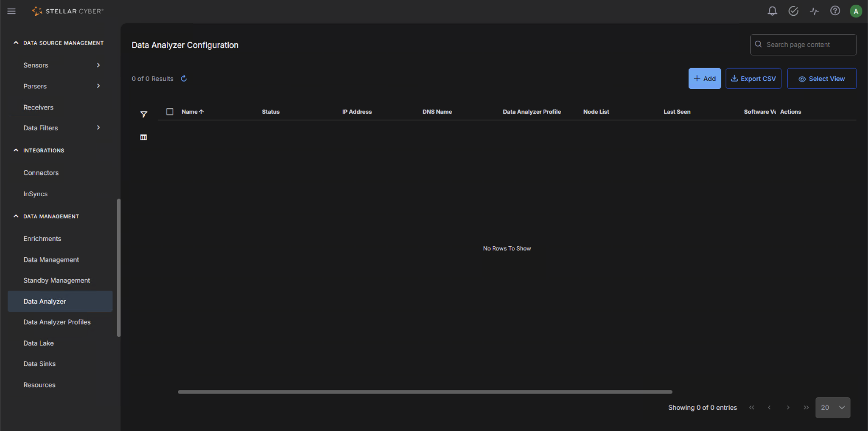The height and width of the screenshot is (431, 868).
Task: Click the Select View button
Action: (x=821, y=79)
